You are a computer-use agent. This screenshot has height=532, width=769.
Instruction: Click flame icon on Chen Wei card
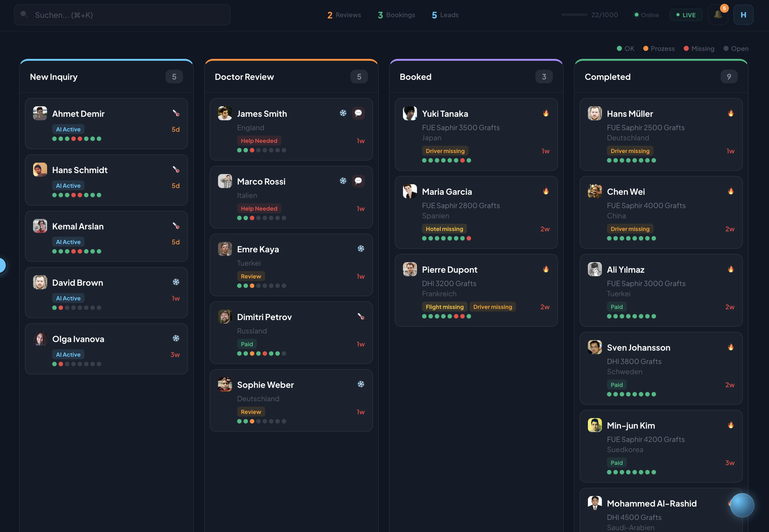point(731,191)
